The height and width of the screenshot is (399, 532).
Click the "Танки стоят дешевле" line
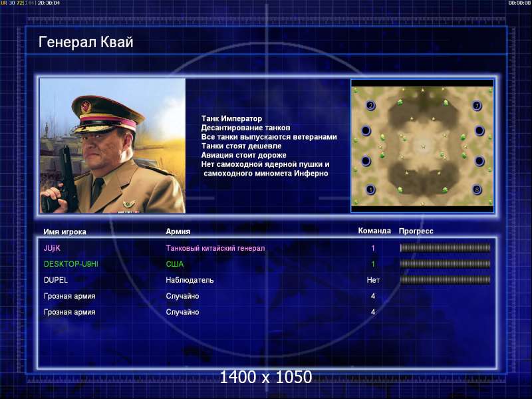click(x=241, y=146)
